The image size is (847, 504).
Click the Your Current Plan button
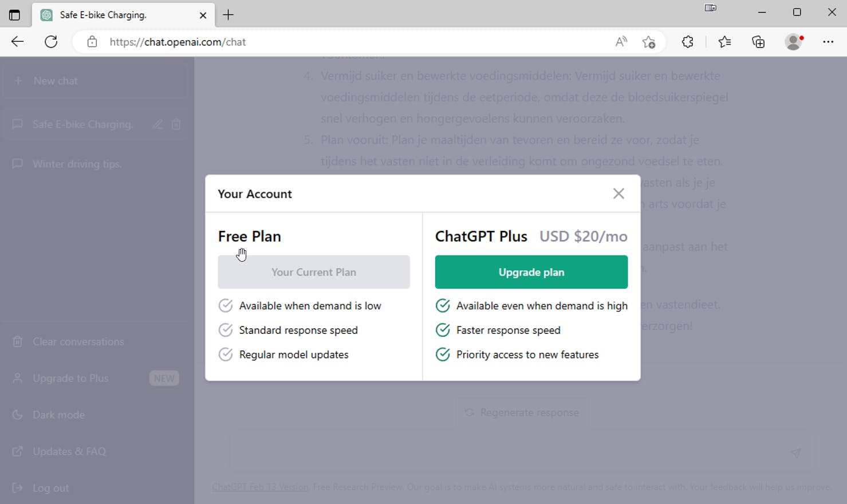313,272
